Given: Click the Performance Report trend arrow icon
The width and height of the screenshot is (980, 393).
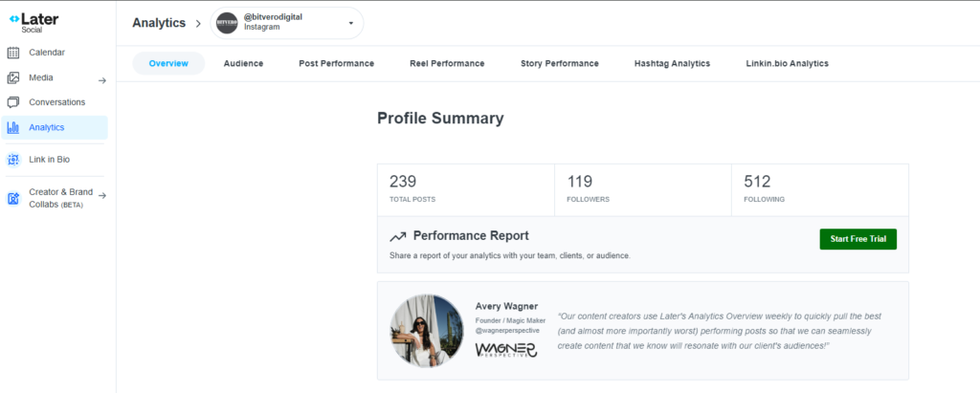Looking at the screenshot, I should (398, 237).
